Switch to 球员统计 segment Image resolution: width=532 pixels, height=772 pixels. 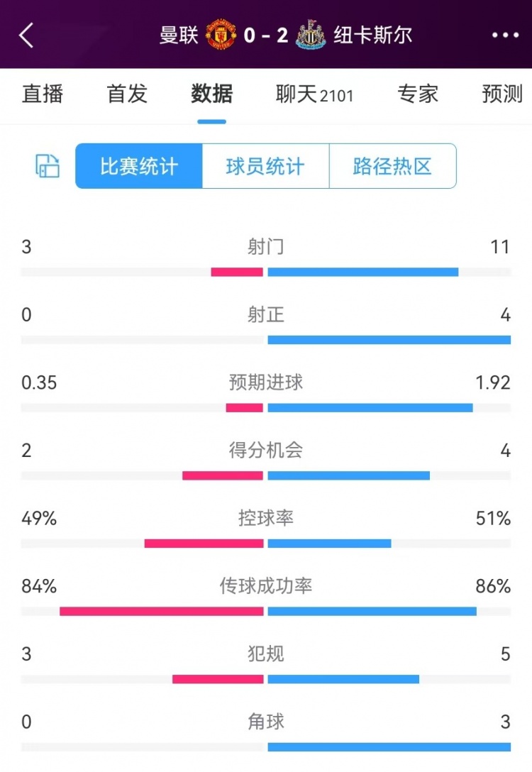click(x=265, y=167)
